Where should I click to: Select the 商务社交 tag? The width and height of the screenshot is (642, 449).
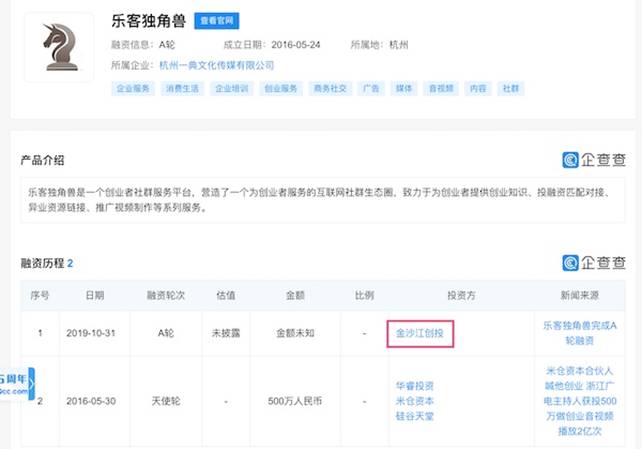[x=330, y=88]
